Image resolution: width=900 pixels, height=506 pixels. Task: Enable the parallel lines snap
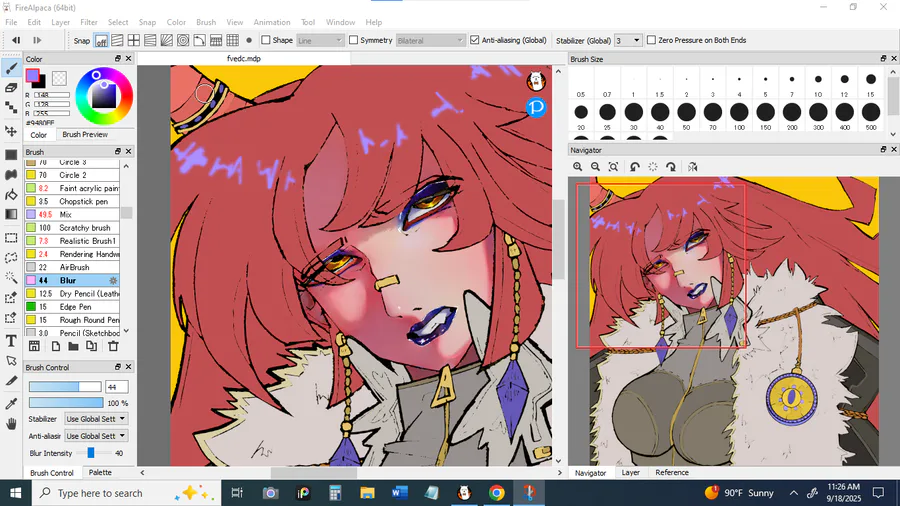(117, 40)
